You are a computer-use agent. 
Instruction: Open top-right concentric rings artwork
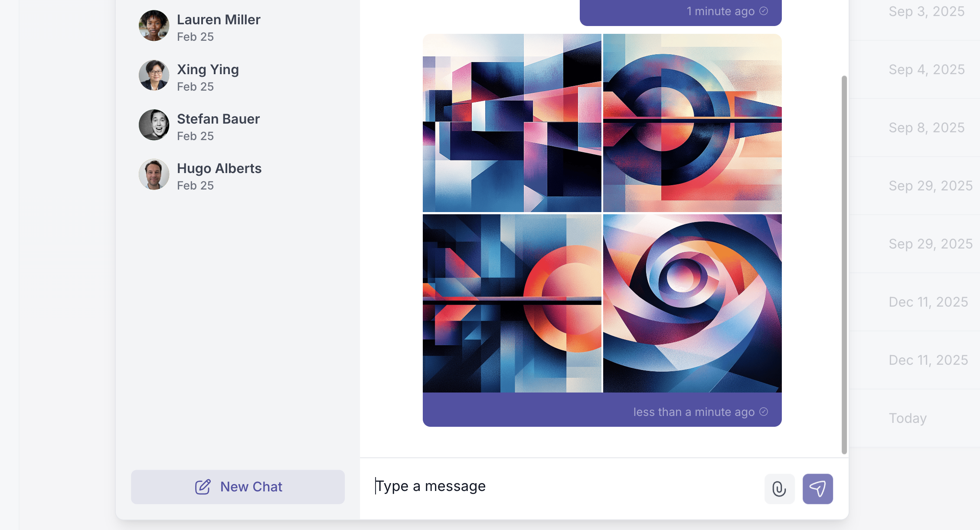(x=693, y=123)
